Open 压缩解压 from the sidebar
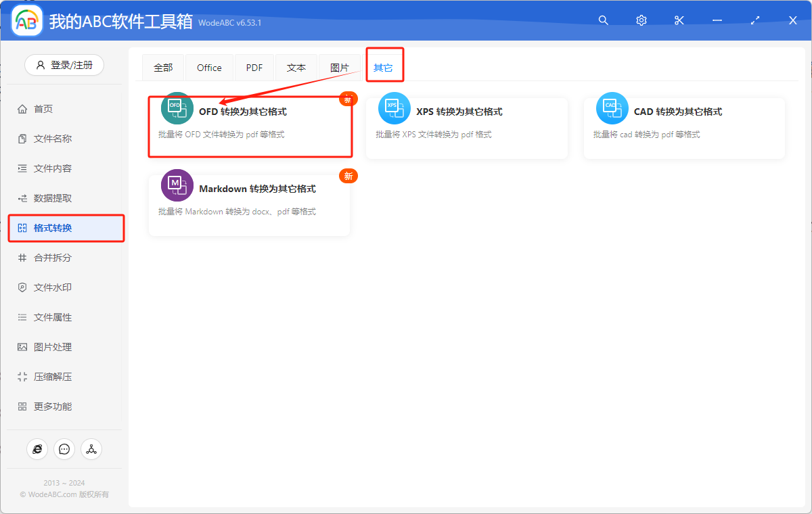 pos(53,377)
